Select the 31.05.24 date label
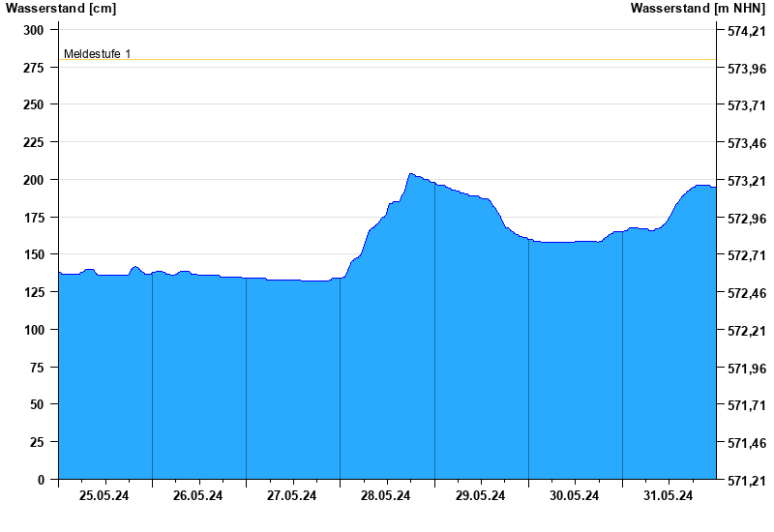 (668, 495)
